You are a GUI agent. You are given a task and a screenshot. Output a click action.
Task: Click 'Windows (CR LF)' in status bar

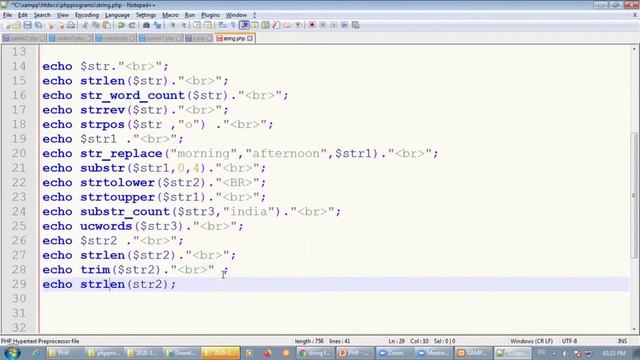coord(531,341)
